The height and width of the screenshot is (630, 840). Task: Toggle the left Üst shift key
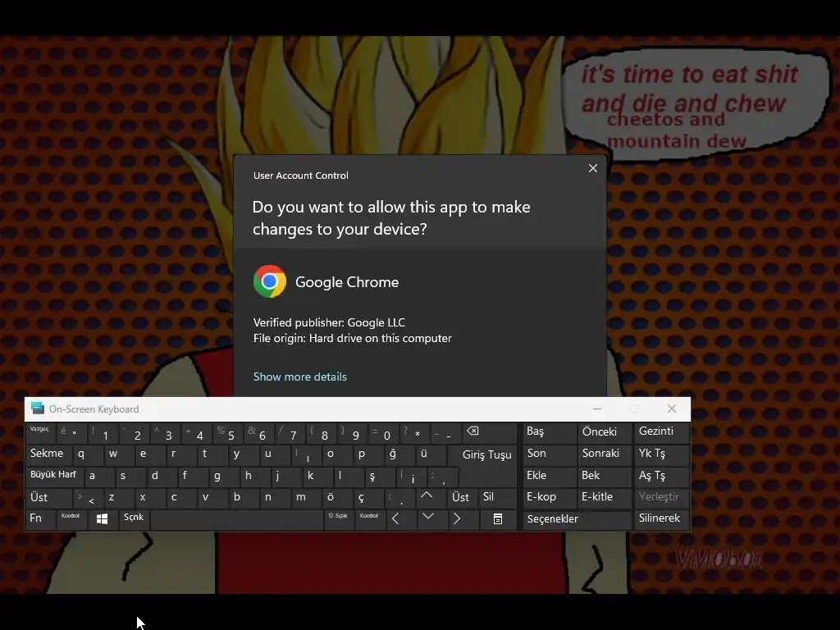click(48, 497)
